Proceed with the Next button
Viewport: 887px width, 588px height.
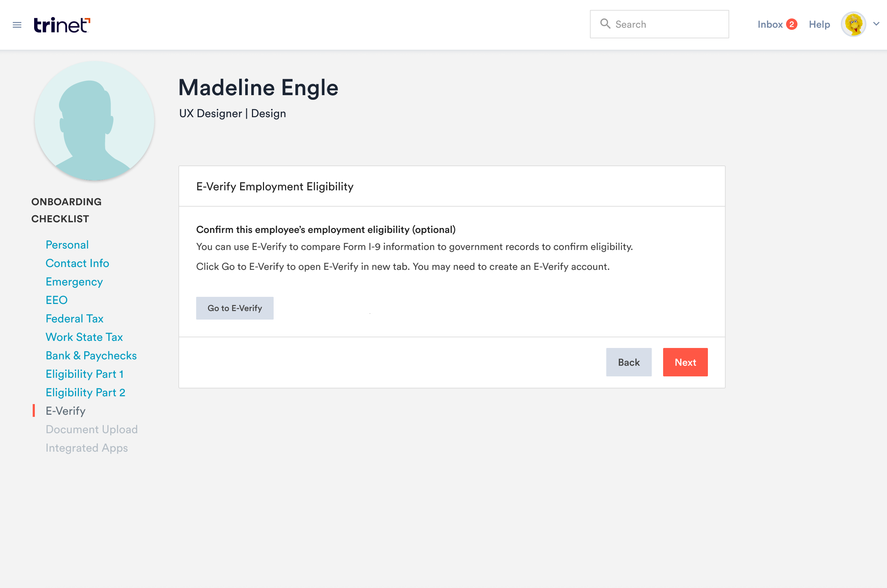(x=685, y=362)
